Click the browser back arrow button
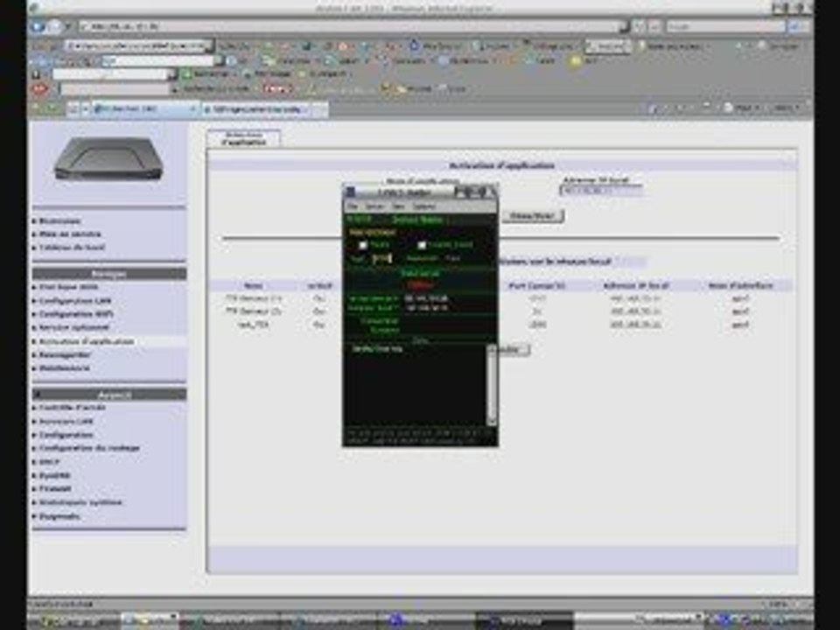Image resolution: width=840 pixels, height=630 pixels. 37,26
